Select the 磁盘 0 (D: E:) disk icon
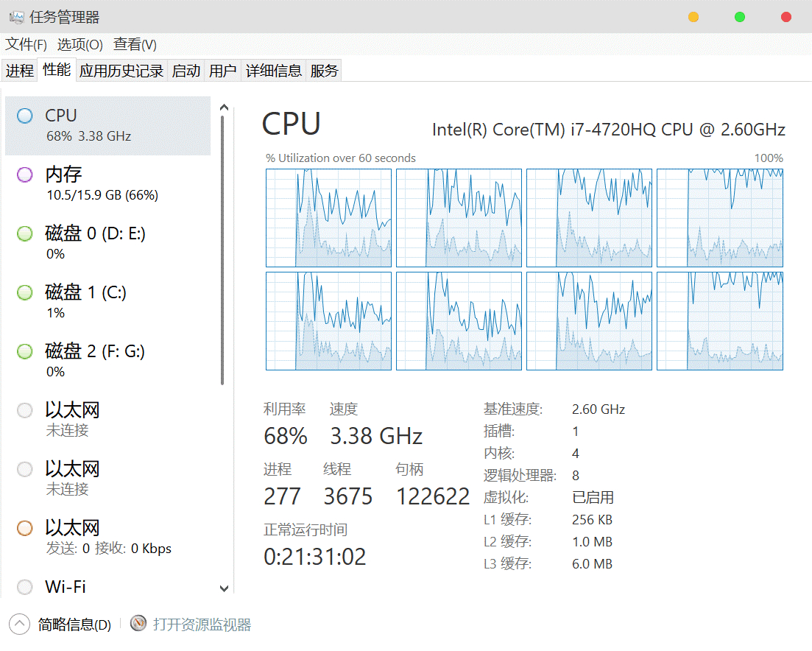This screenshot has height=651, width=812. tap(25, 233)
